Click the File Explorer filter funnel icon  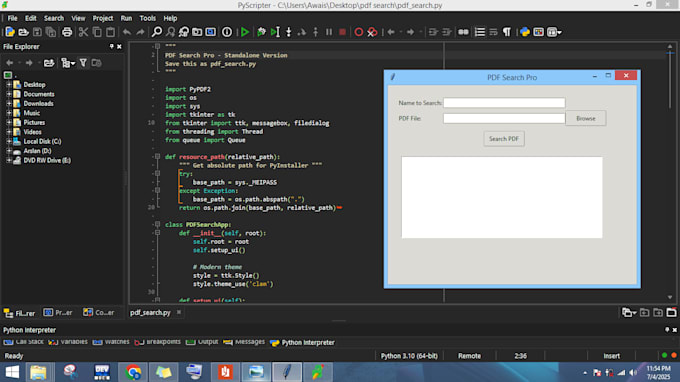(x=83, y=63)
